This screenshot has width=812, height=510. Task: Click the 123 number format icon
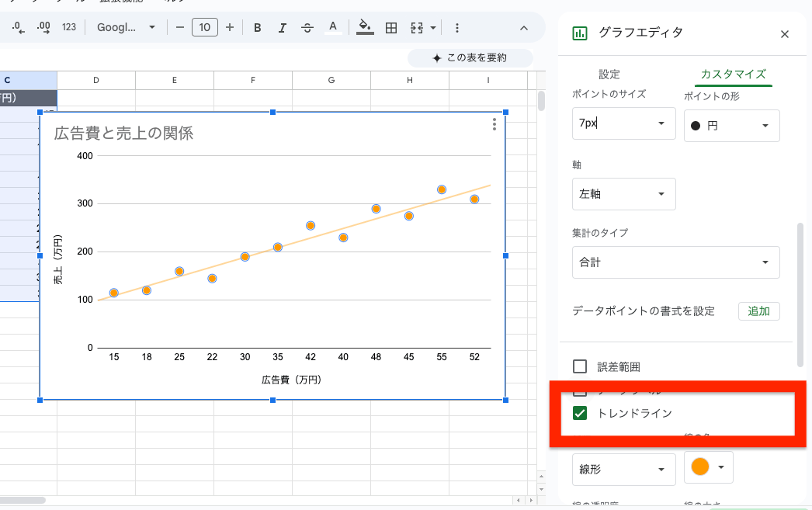pyautogui.click(x=71, y=27)
